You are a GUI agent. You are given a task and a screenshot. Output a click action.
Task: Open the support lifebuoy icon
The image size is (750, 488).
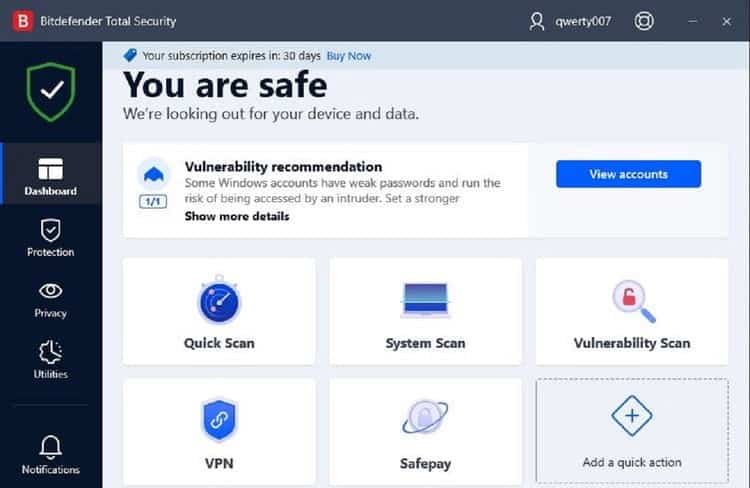click(646, 21)
